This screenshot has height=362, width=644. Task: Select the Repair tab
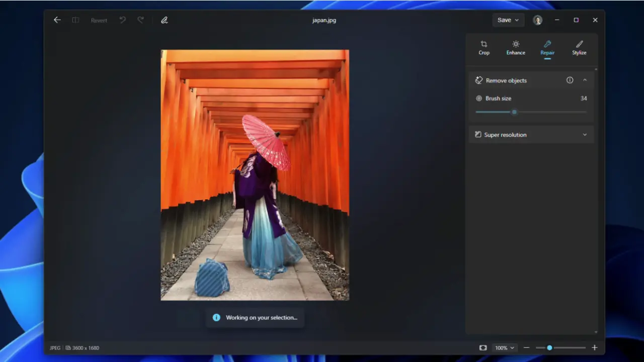click(547, 48)
